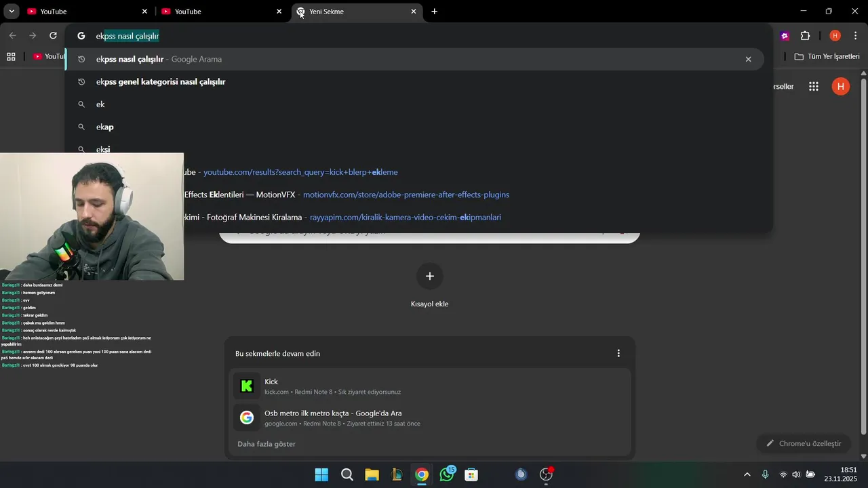Choose the 'ek' search suggestion

[x=414, y=104]
